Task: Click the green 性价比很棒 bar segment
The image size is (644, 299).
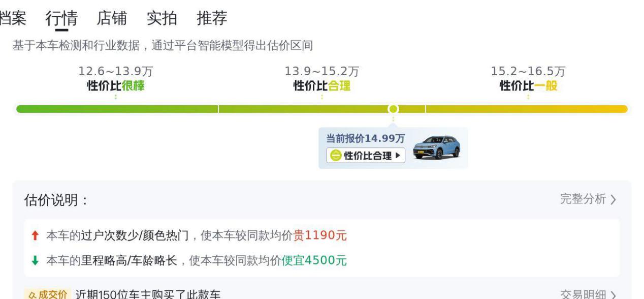Action: (x=117, y=109)
